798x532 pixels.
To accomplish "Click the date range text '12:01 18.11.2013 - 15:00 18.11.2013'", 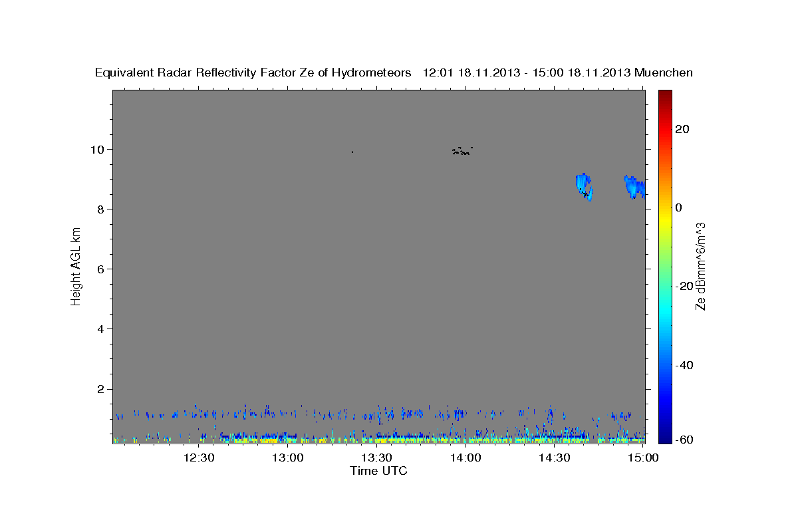I will pyautogui.click(x=527, y=72).
